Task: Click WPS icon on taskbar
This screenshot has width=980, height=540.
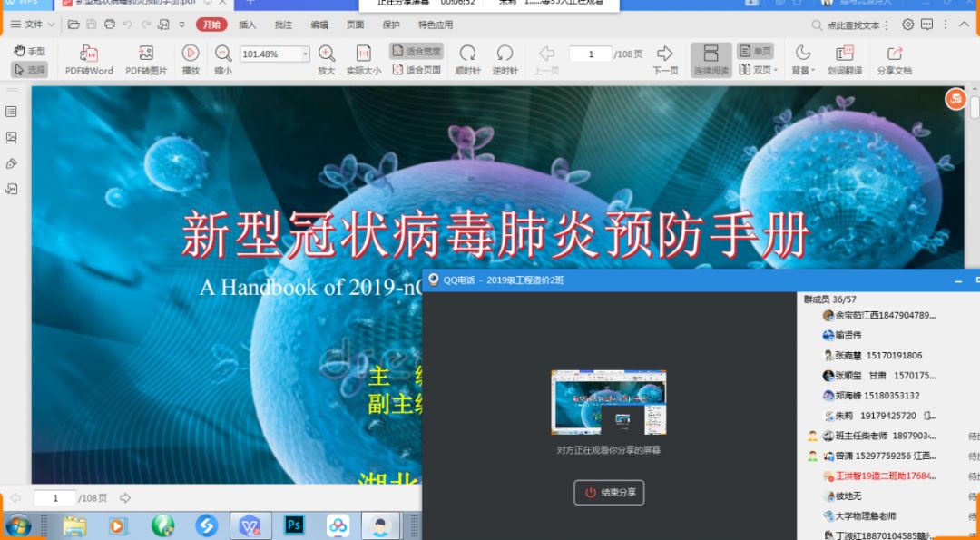Action: (x=250, y=525)
